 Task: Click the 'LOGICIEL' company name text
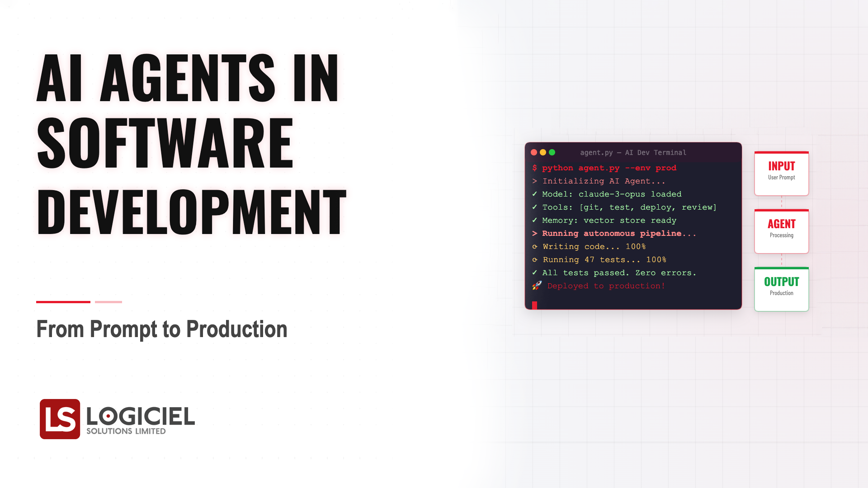141,416
